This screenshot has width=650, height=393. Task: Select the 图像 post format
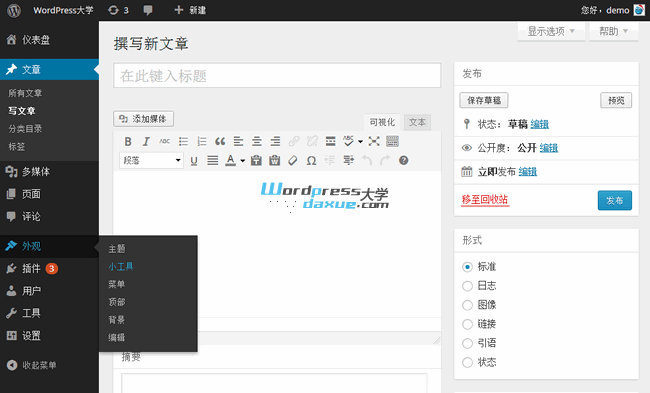[x=467, y=305]
